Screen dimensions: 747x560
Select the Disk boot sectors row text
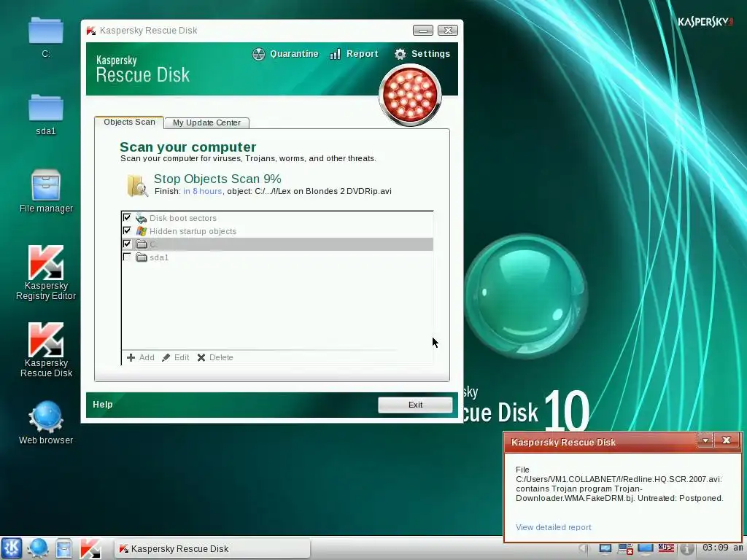point(183,218)
